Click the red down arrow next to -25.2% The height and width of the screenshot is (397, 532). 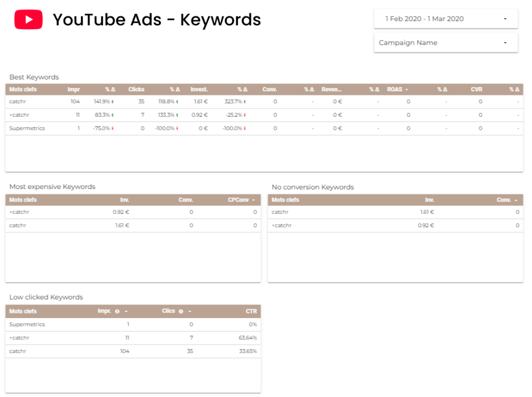[245, 115]
